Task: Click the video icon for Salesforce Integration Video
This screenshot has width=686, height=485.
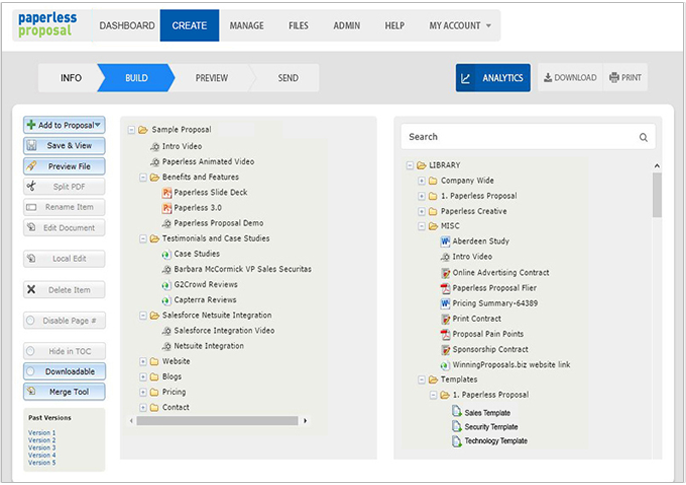Action: [166, 331]
